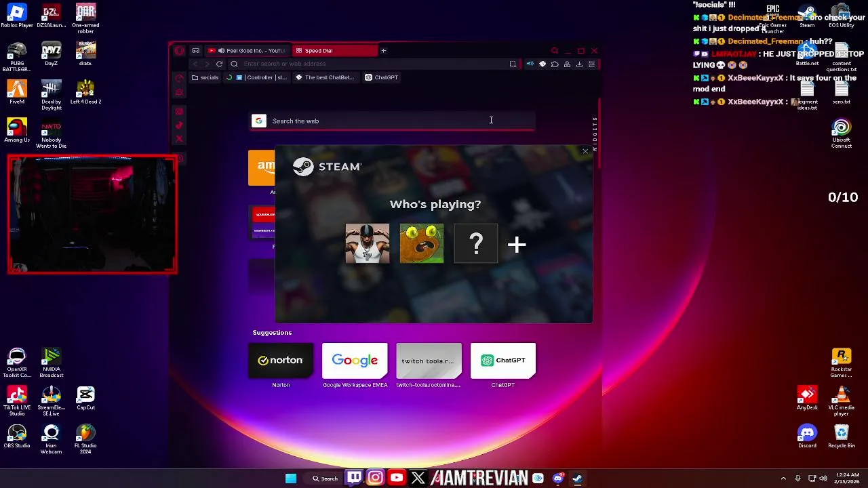Screen dimensions: 868x488
Task: Open CapCut desktop icon
Action: point(85,399)
